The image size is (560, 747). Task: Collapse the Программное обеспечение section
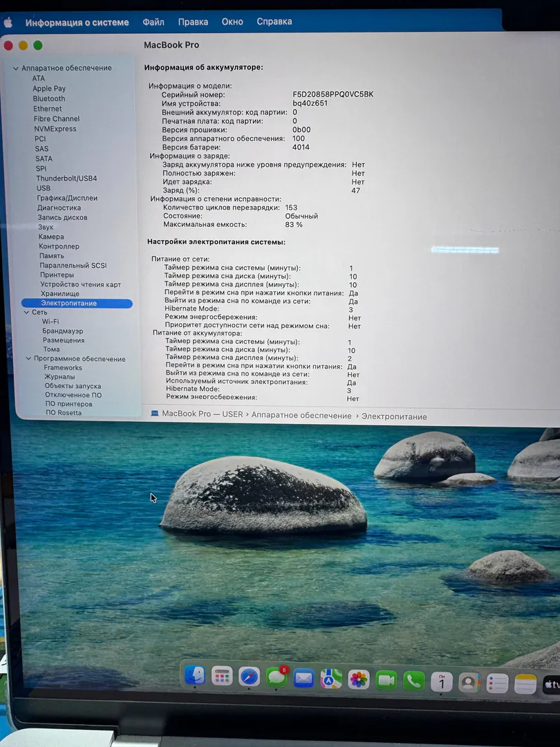point(28,358)
